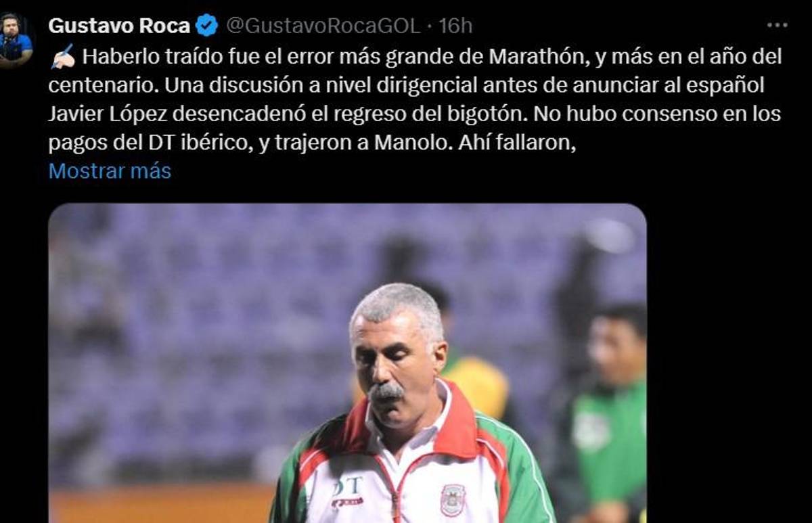Click the name Javier López in tweet

coord(107,114)
